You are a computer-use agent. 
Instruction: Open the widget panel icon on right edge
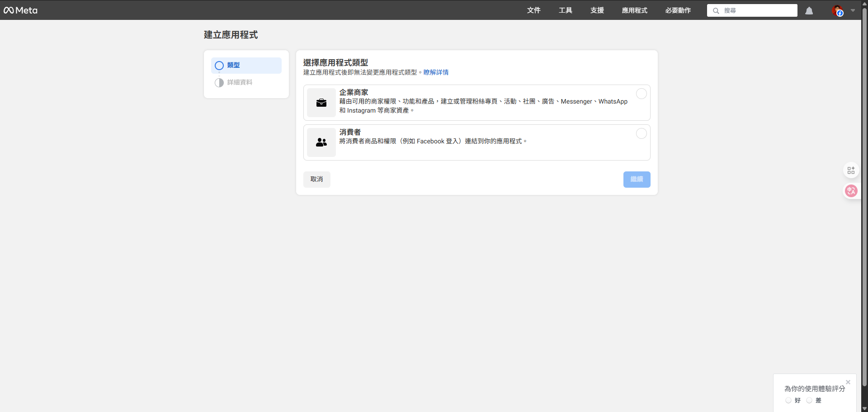click(851, 170)
